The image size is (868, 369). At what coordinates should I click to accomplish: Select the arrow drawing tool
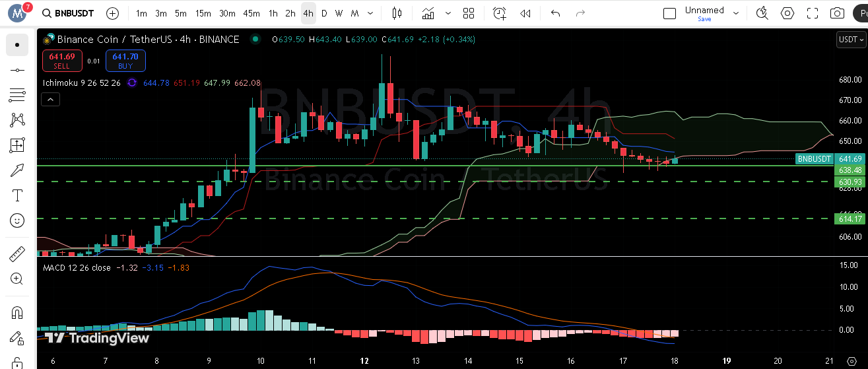[17, 170]
